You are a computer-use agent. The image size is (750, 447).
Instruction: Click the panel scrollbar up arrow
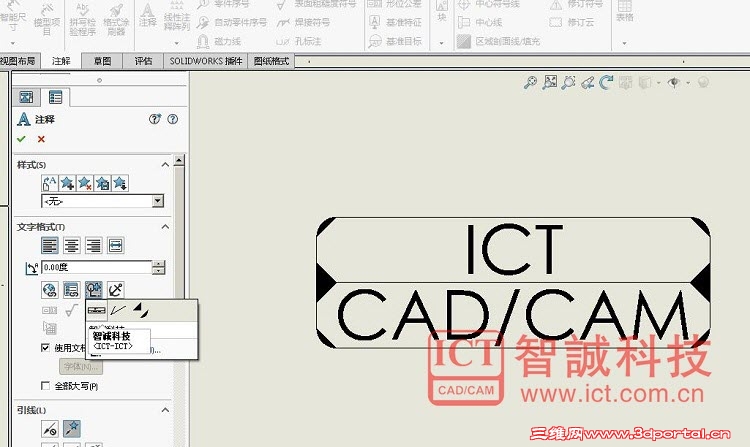point(179,160)
